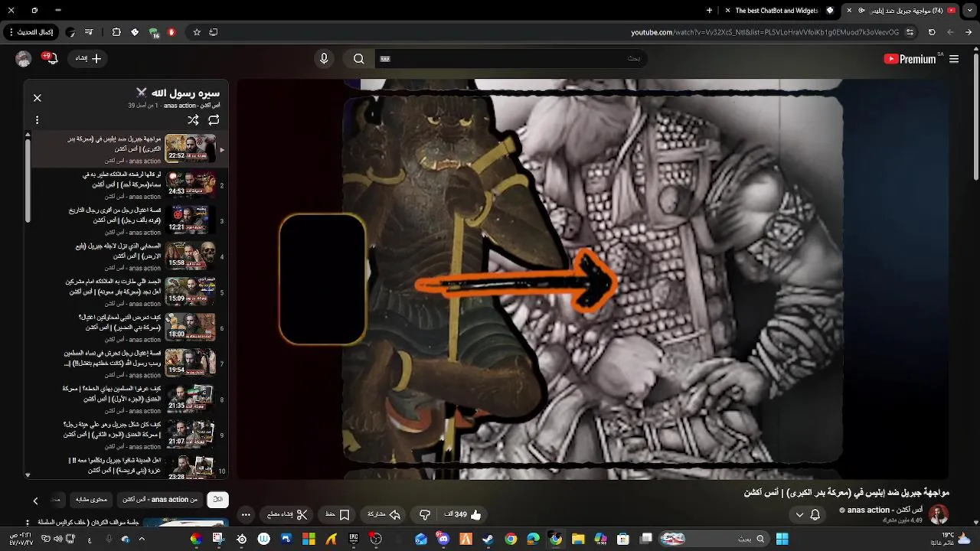Viewport: 980px width, 551px height.
Task: Save video with the bookmark (حفظ) button
Action: tap(338, 514)
